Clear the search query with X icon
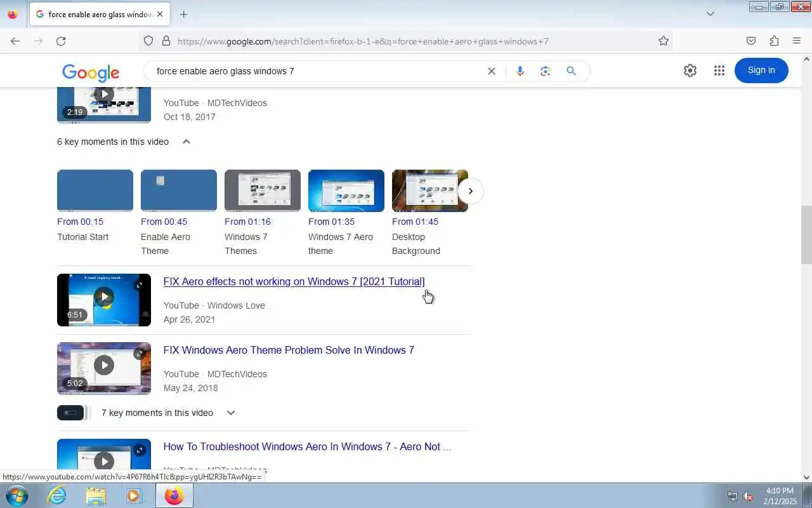The height and width of the screenshot is (508, 812). 492,71
